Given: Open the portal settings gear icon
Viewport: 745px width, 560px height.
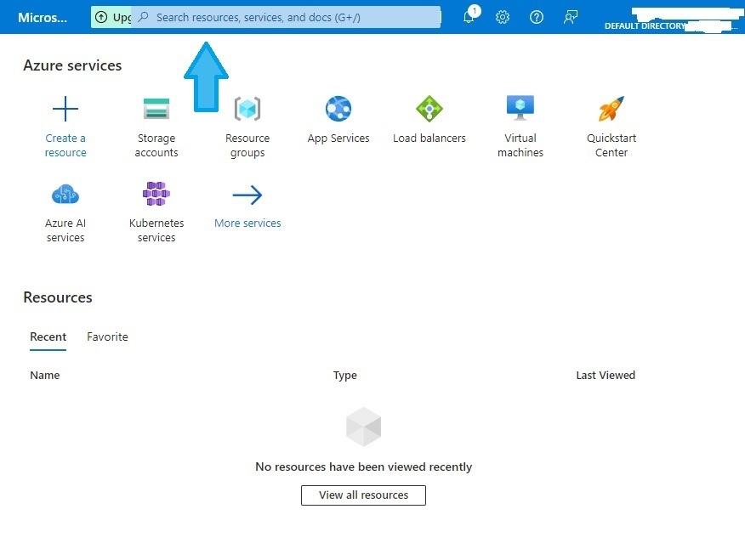Looking at the screenshot, I should (x=503, y=18).
